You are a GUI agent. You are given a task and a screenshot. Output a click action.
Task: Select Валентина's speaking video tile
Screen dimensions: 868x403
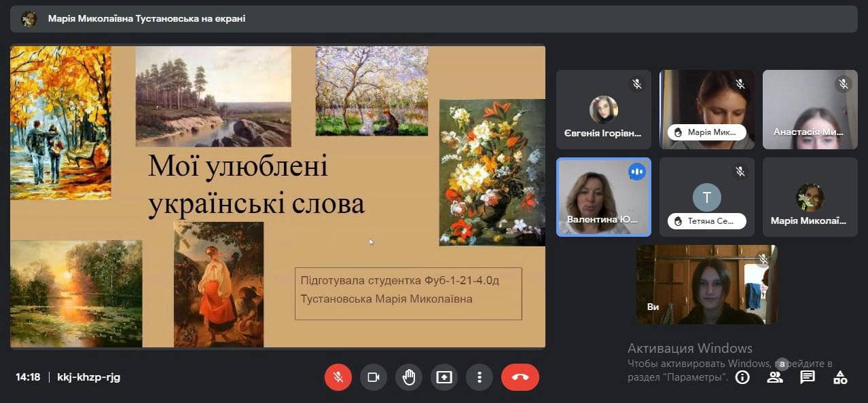click(x=603, y=197)
